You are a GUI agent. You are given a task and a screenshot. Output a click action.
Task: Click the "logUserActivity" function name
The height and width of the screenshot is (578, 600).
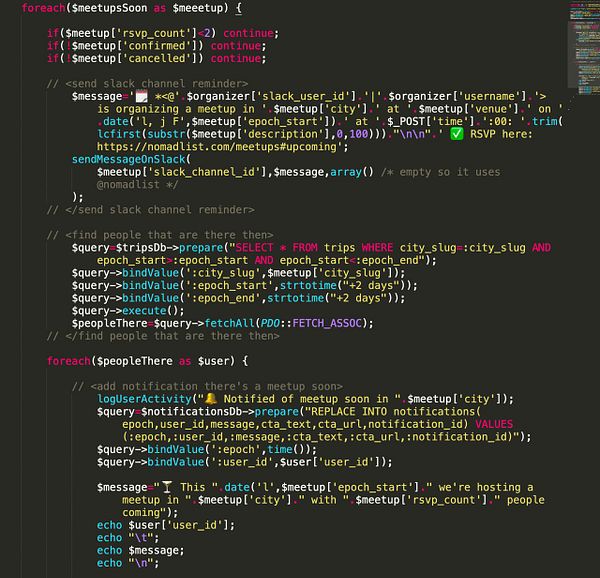144,399
